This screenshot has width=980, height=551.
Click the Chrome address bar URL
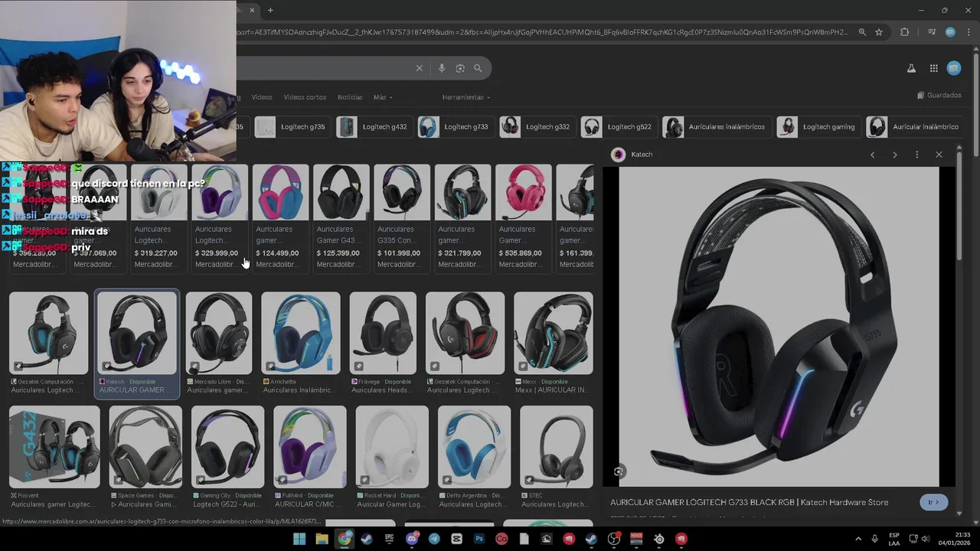542,32
